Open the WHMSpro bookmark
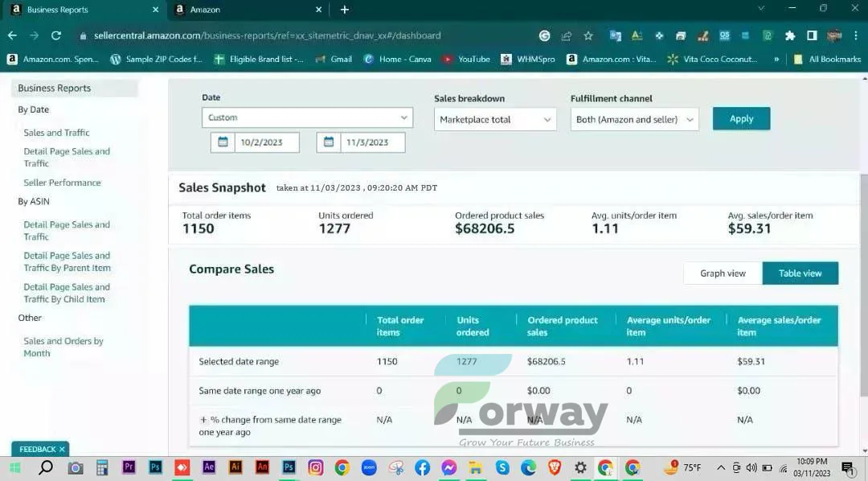This screenshot has height=481, width=868. [527, 59]
